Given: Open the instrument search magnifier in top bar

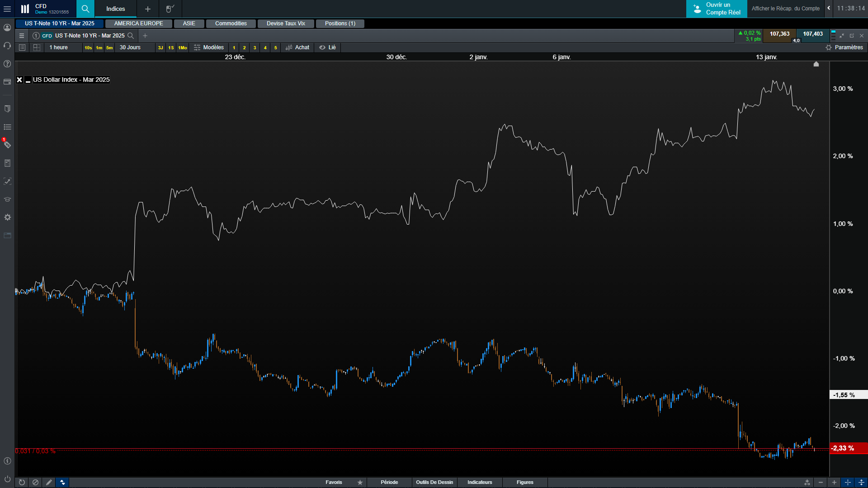Looking at the screenshot, I should [85, 9].
